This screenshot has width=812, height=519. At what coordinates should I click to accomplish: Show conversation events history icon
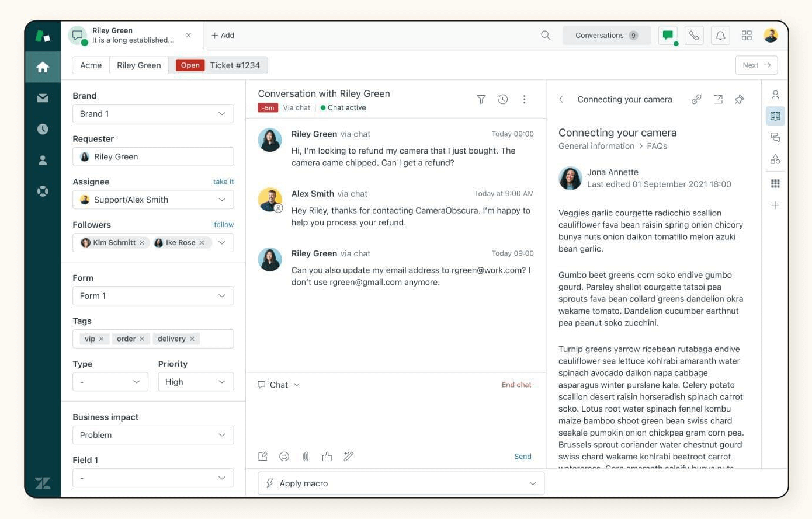pyautogui.click(x=503, y=99)
